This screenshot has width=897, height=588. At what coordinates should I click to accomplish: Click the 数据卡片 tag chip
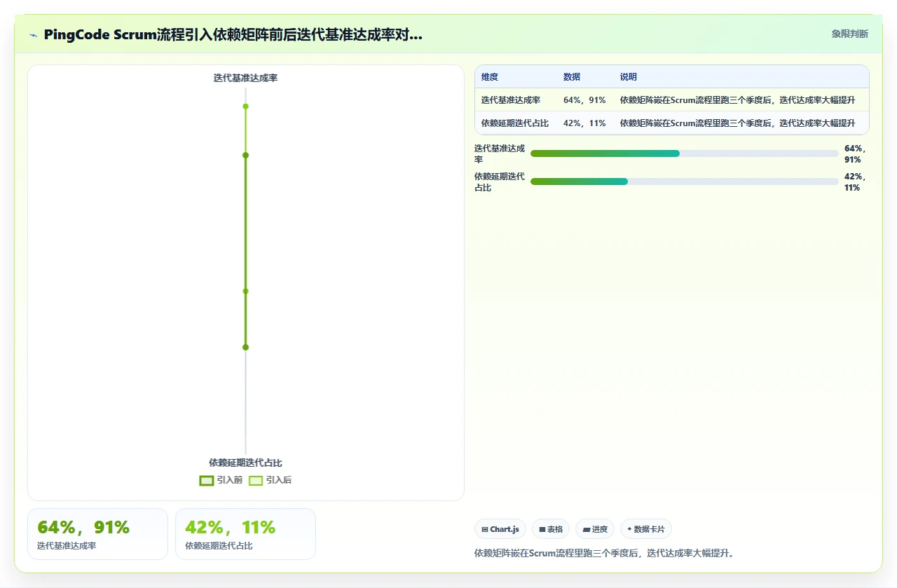point(646,529)
